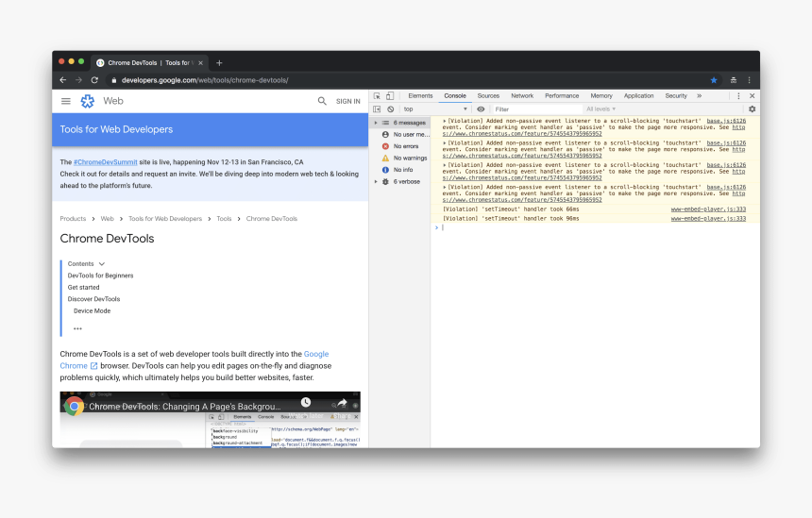Open a new tab with plus

(x=219, y=62)
